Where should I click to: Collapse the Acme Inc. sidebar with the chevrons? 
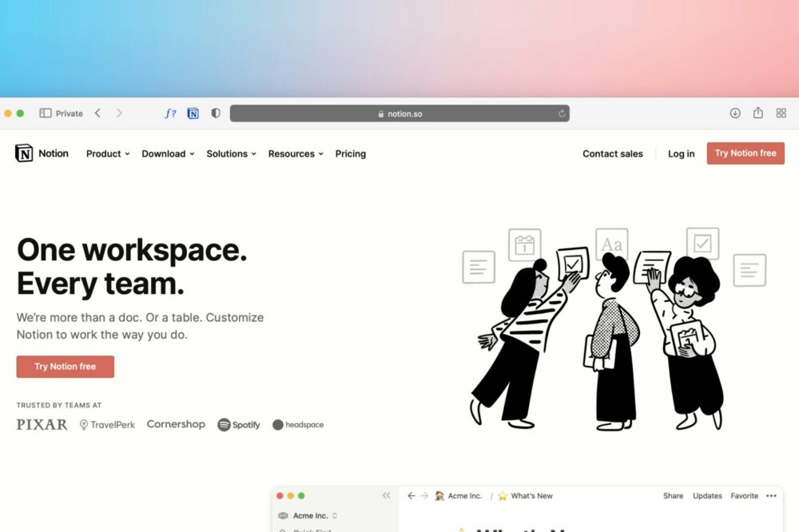(x=386, y=495)
